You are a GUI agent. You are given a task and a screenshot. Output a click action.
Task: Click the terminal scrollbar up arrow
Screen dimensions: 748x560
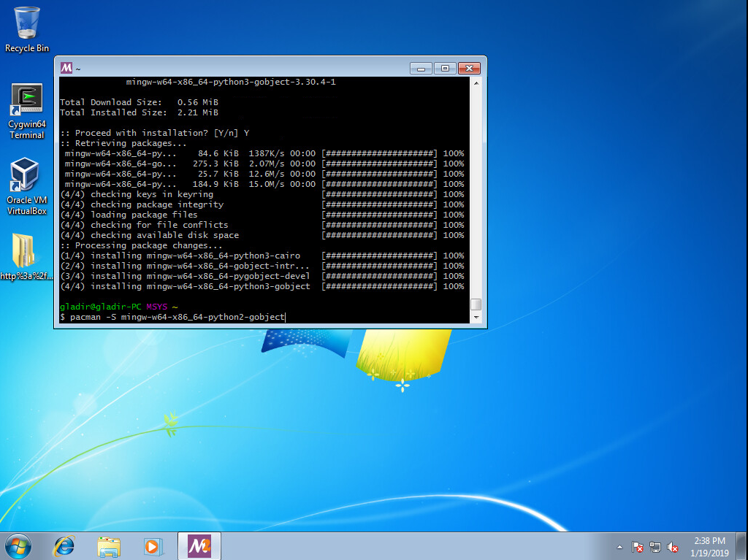[x=476, y=83]
